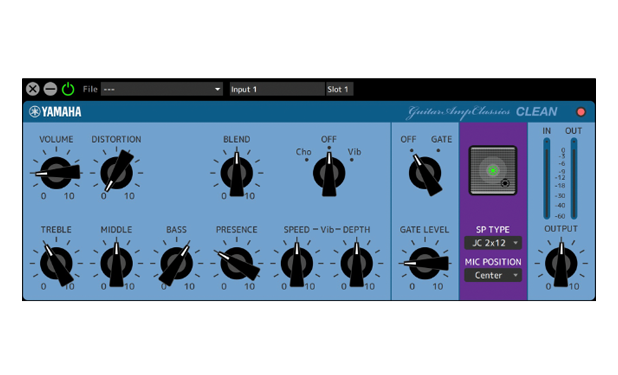This screenshot has height=375, width=618.
Task: Click the DISTORTION knob
Action: (117, 173)
